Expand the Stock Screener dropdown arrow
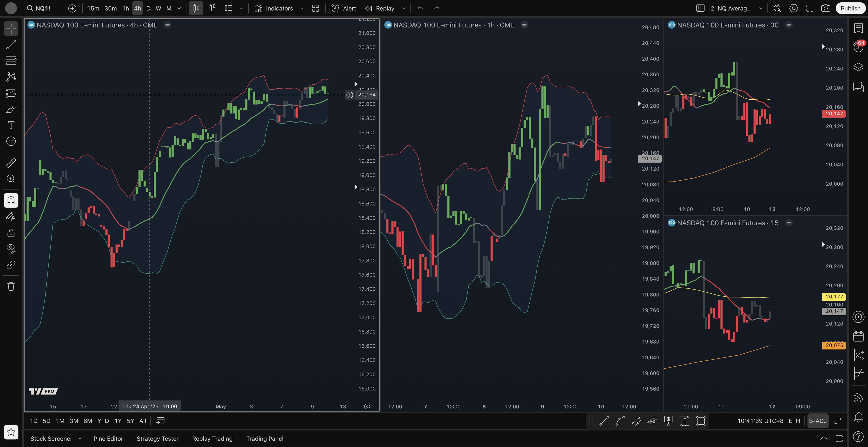 [80, 439]
